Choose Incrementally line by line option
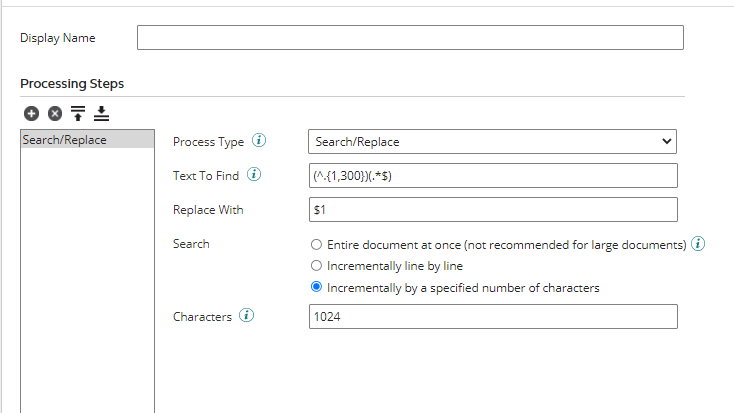This screenshot has height=413, width=734. (317, 266)
